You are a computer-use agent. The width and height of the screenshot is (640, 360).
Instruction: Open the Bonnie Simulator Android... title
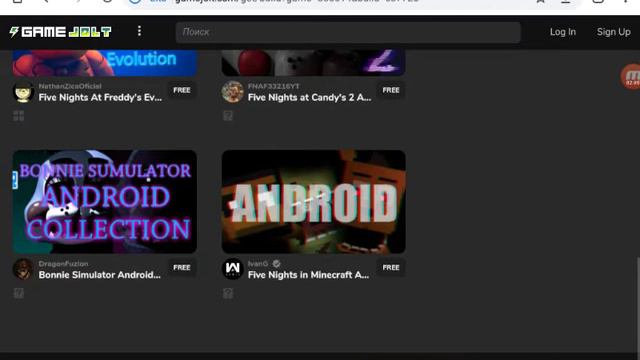100,275
